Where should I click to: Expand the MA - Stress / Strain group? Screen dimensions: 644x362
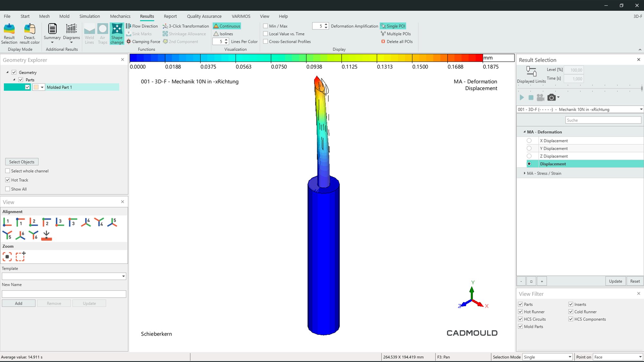click(525, 173)
